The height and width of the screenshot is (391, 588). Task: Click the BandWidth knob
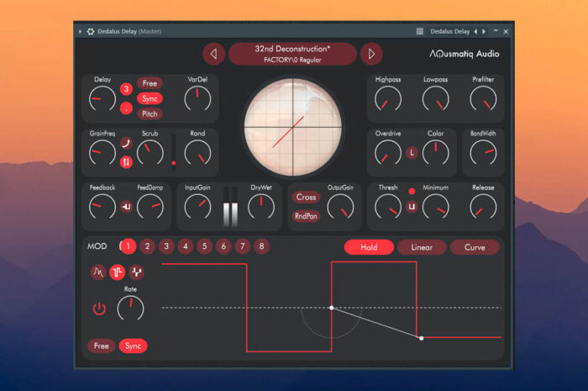click(x=483, y=152)
